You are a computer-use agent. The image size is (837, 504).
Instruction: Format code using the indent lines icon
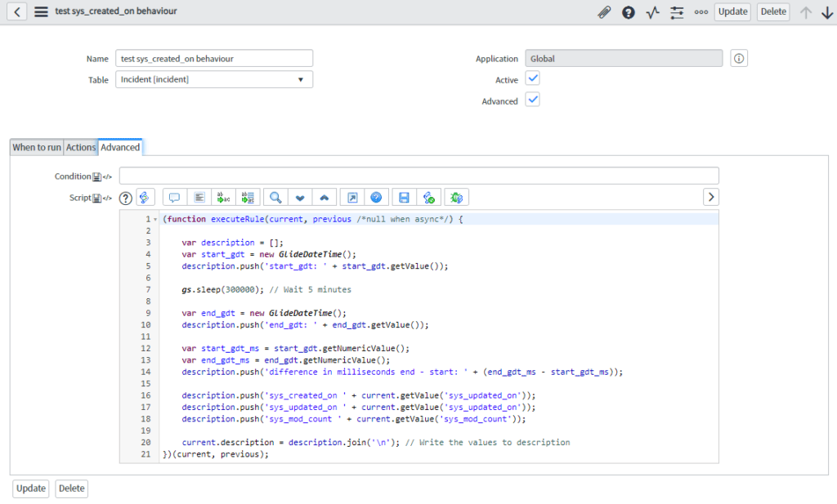[199, 196]
